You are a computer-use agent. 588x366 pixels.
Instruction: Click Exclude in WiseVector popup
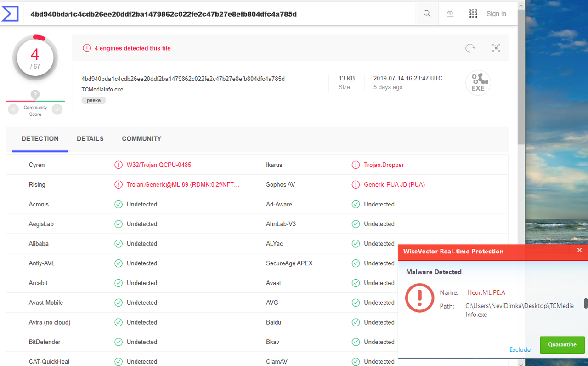point(520,350)
